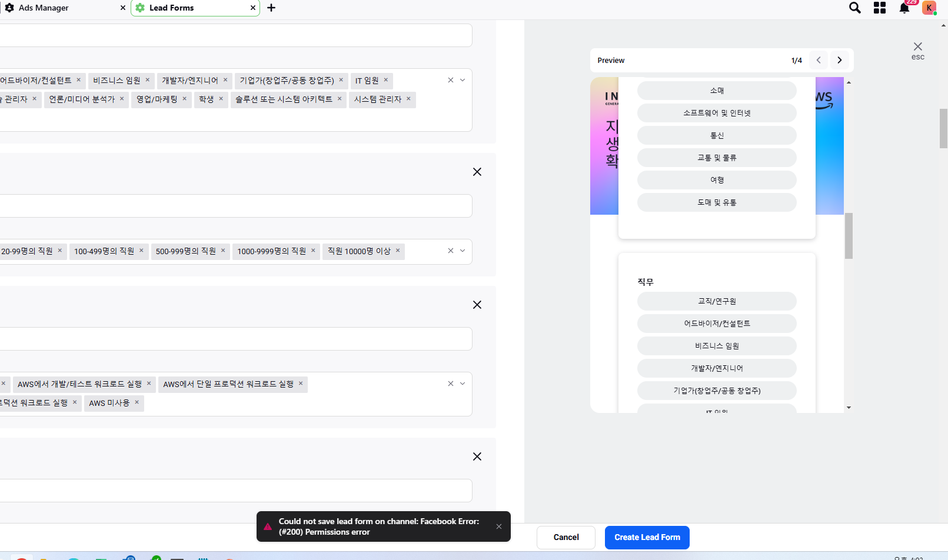
Task: Click the Cancel button
Action: tap(566, 537)
